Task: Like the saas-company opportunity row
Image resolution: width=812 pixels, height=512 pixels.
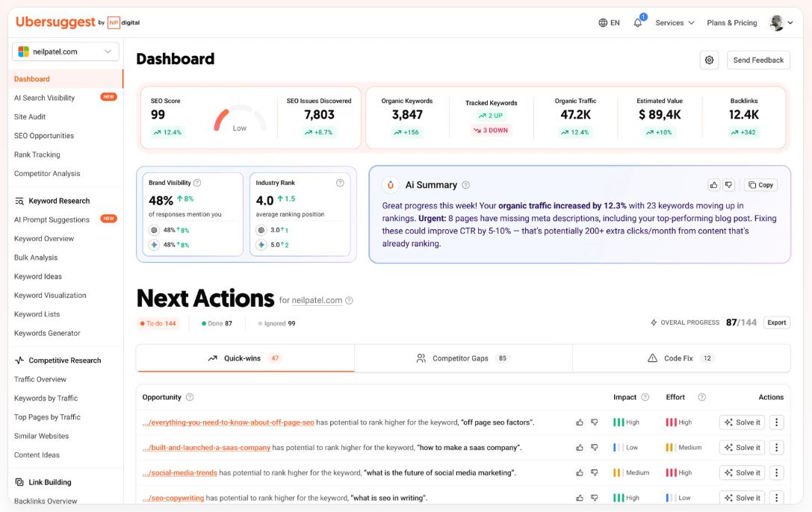Action: point(580,447)
